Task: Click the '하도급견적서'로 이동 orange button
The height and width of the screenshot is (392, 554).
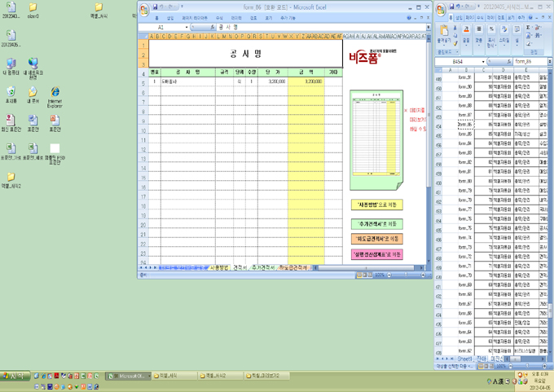Action: coord(376,239)
